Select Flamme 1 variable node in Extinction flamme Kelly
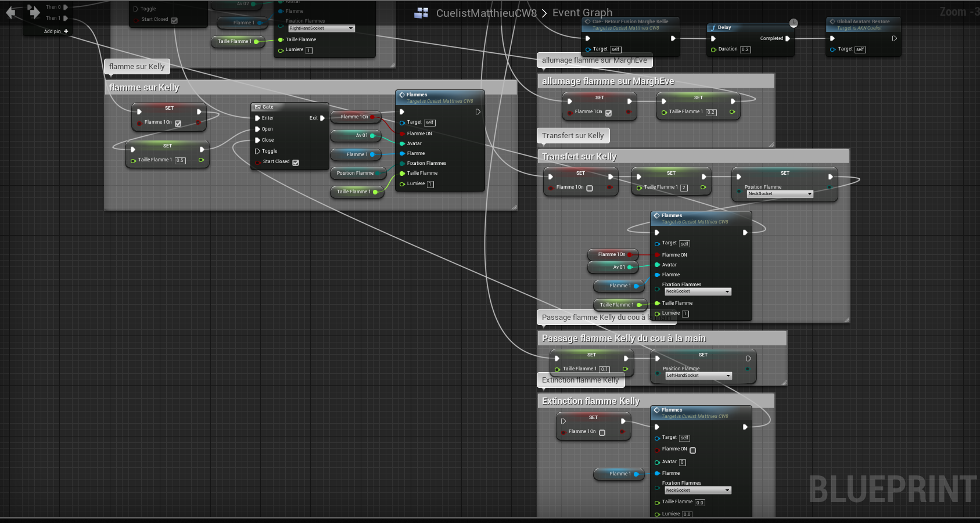The width and height of the screenshot is (980, 523). coord(619,474)
